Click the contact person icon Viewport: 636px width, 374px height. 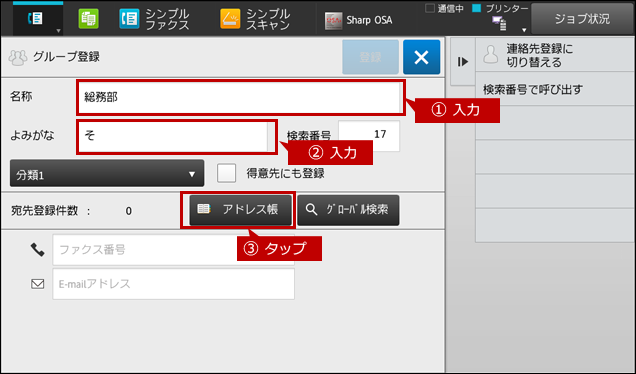point(491,55)
